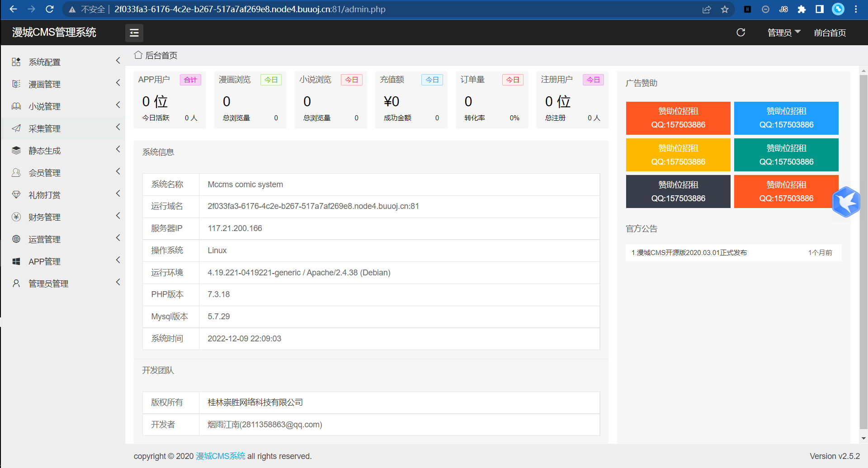Click the browser profile avatar
The width and height of the screenshot is (868, 468).
point(838,9)
